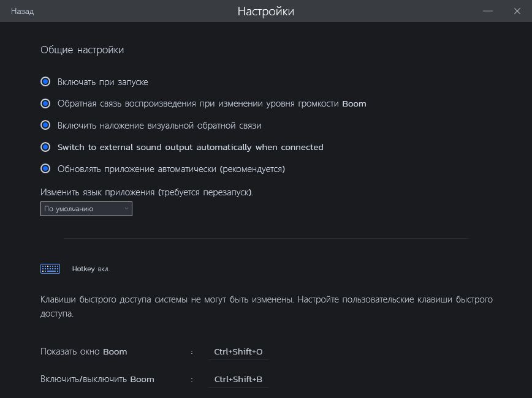The width and height of the screenshot is (532, 398).
Task: Edit the Boom on/off hotkey field
Action: 238,380
